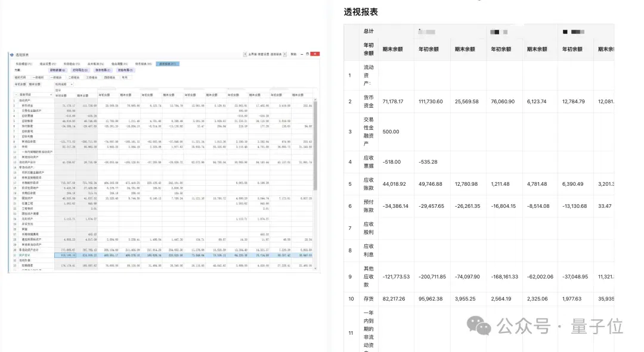The width and height of the screenshot is (644, 352).
Task: Click cell 82,217.26 in 存货 row
Action: [x=394, y=299]
